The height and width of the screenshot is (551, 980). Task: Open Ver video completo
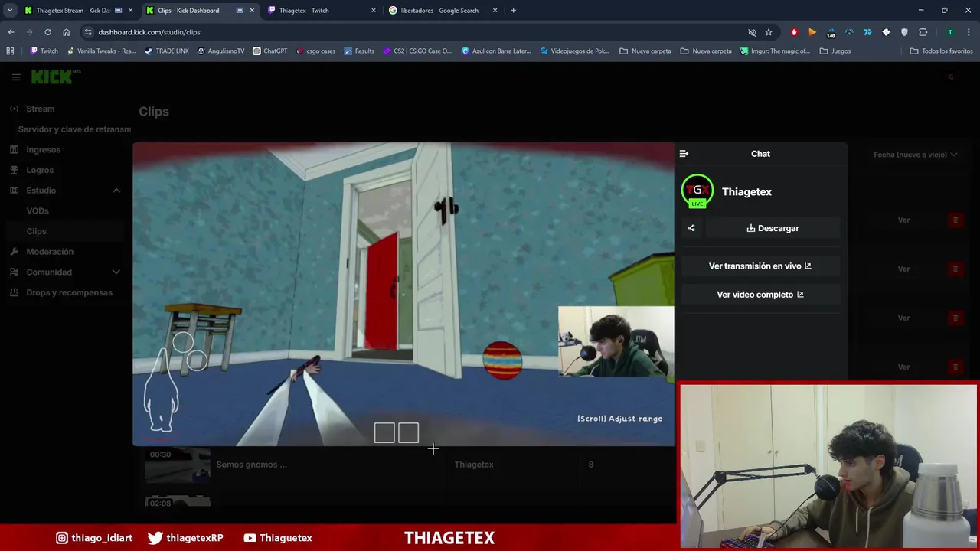[x=760, y=295]
